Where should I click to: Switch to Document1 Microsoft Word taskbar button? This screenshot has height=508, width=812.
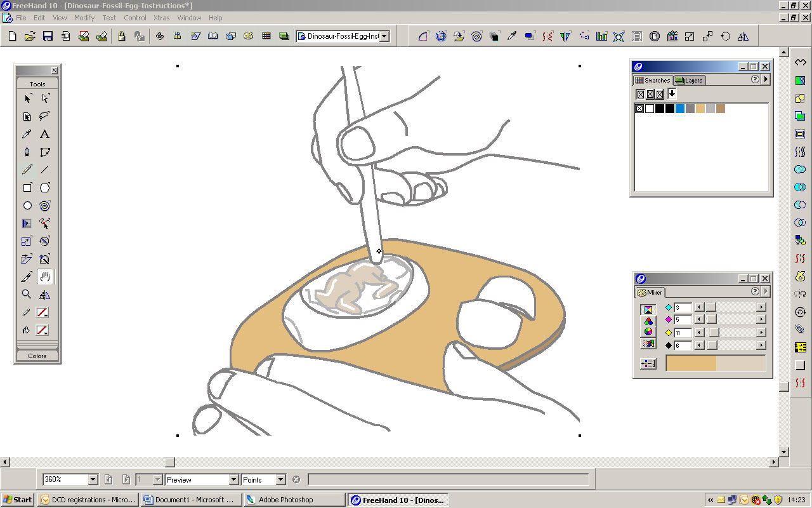coord(191,500)
